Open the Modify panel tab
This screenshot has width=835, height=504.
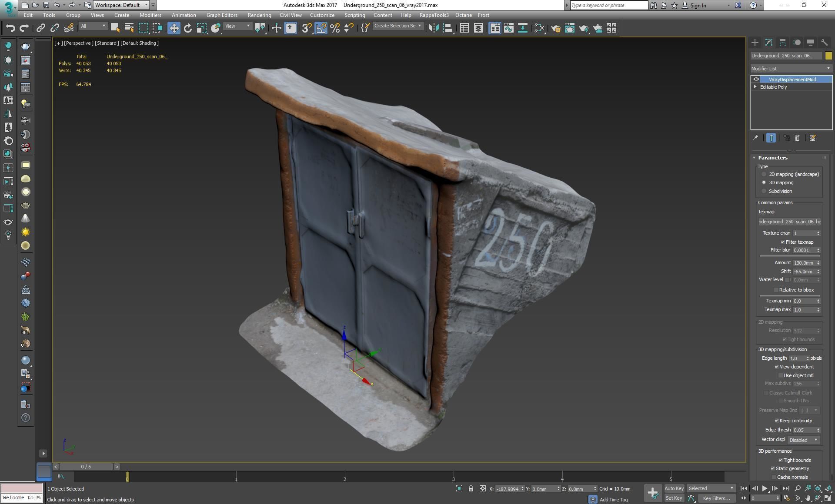(x=768, y=42)
